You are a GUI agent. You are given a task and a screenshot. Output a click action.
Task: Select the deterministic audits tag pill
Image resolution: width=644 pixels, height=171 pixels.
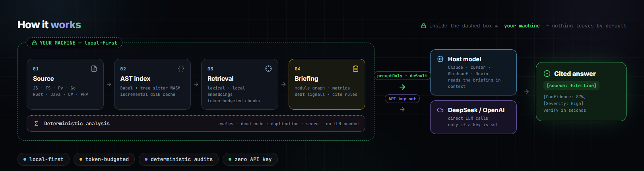tap(179, 159)
